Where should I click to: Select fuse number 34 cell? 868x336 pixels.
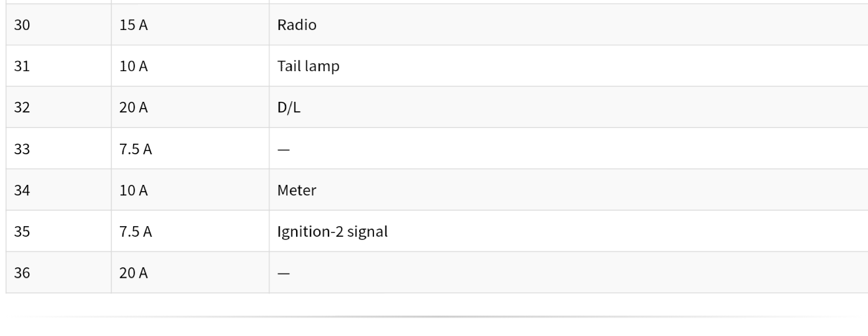tap(59, 190)
